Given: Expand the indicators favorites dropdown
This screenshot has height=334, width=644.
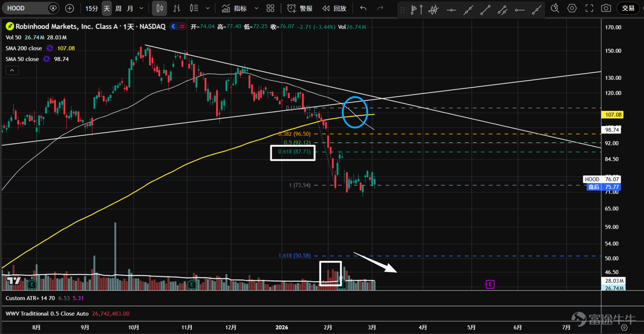Looking at the screenshot, I should pyautogui.click(x=256, y=8).
